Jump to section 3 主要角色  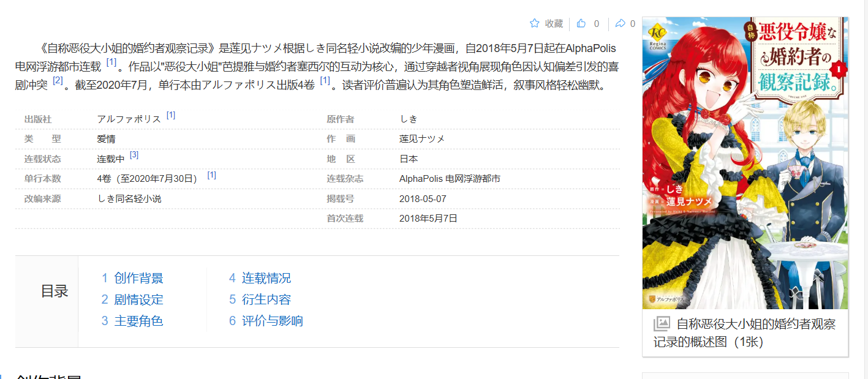(x=132, y=321)
